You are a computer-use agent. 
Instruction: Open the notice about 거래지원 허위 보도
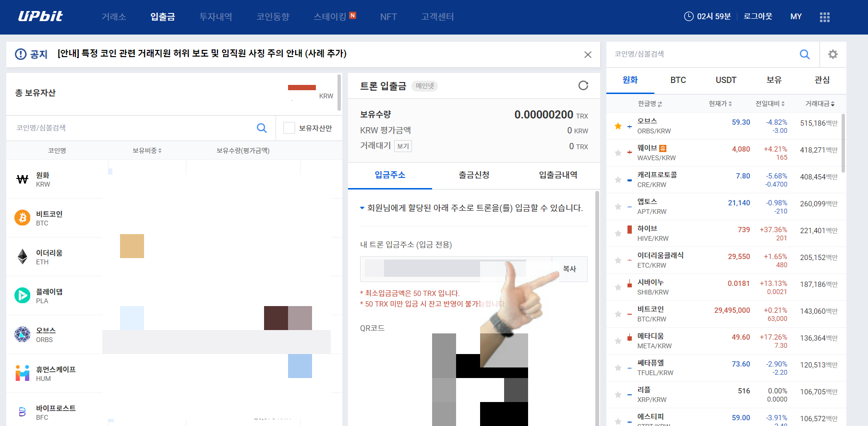click(202, 54)
